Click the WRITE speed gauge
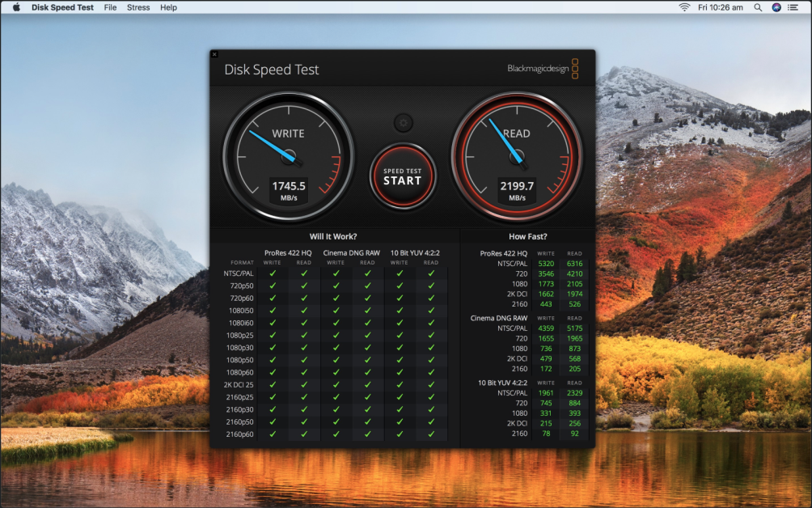Screen dimensions: 812x508 point(288,156)
